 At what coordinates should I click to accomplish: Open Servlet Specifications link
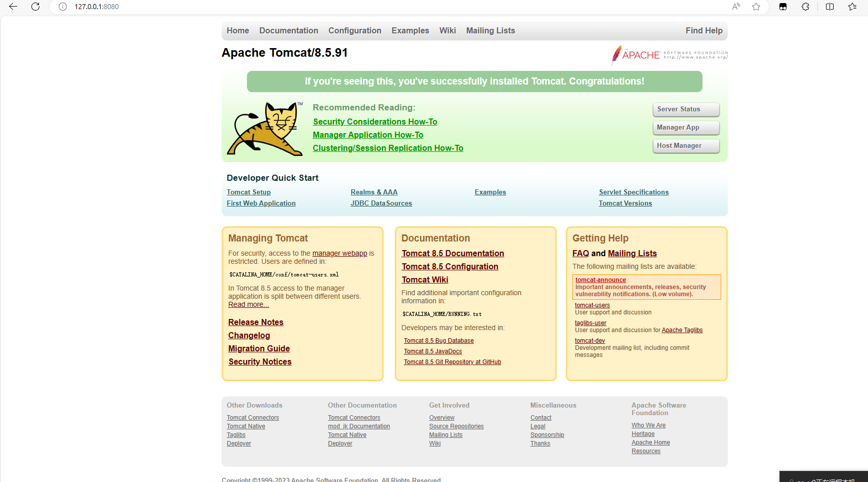click(634, 192)
